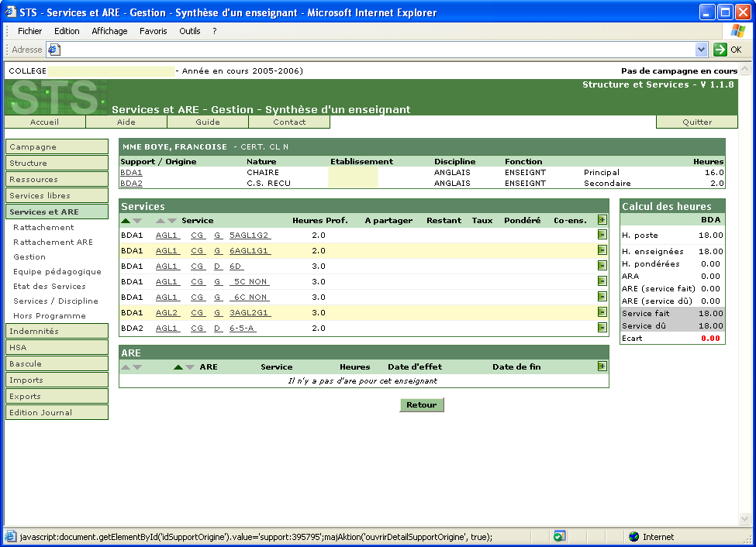Click the green Go arrow next to OK
The image size is (756, 547).
click(x=720, y=49)
